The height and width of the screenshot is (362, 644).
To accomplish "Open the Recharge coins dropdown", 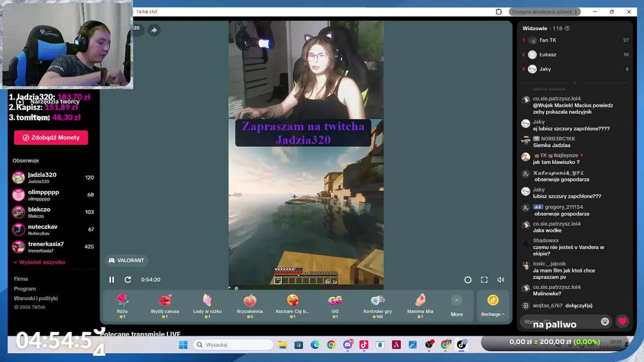I will click(x=493, y=306).
